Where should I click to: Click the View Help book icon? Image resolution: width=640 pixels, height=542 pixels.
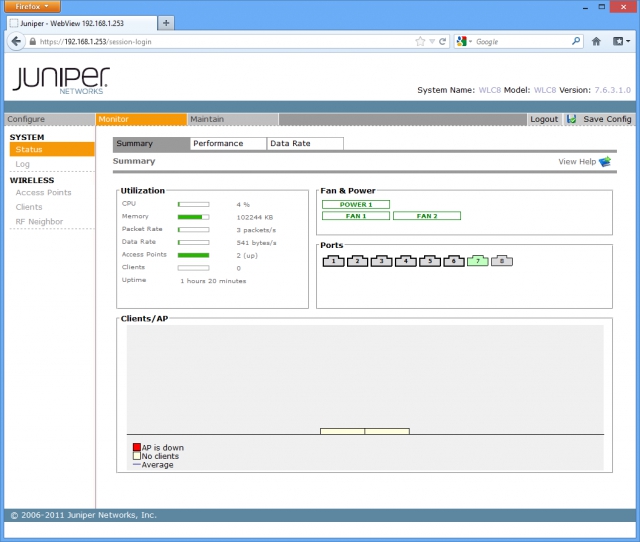click(605, 162)
